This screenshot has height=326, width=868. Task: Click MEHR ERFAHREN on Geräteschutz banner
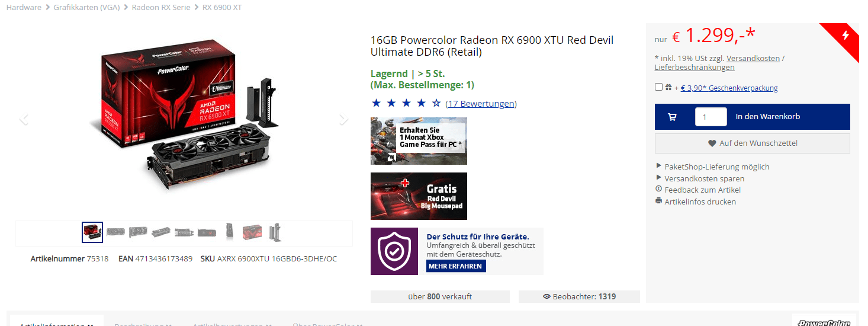tap(456, 266)
